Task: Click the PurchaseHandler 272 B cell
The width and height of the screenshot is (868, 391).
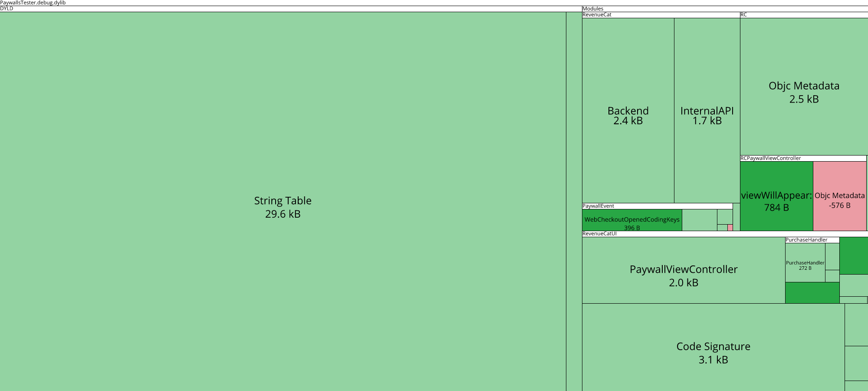Action: click(x=805, y=262)
